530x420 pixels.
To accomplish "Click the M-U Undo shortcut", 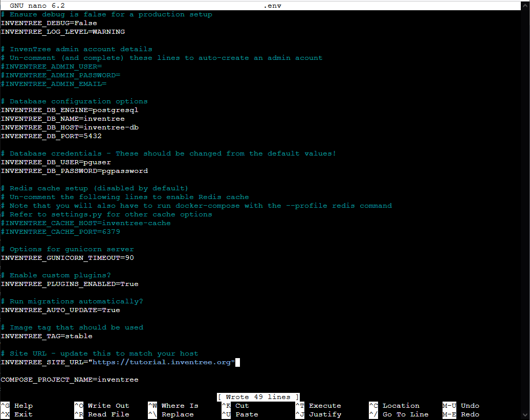I will (x=461, y=406).
